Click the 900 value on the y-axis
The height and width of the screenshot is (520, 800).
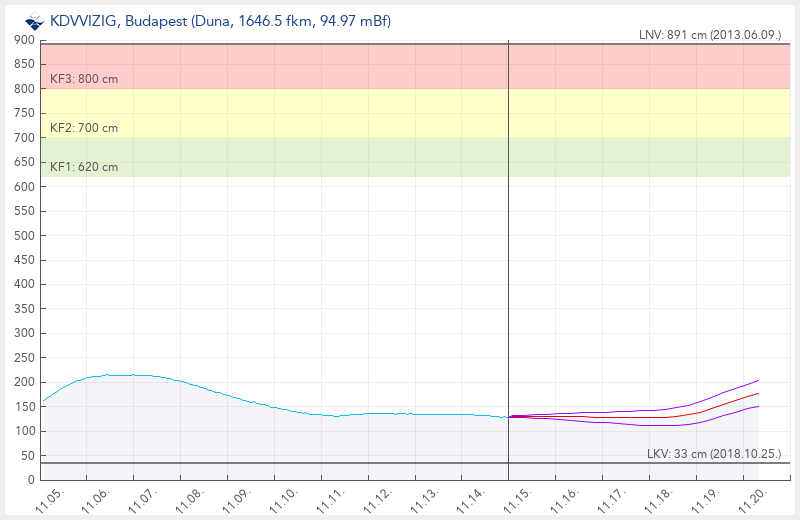(x=25, y=40)
